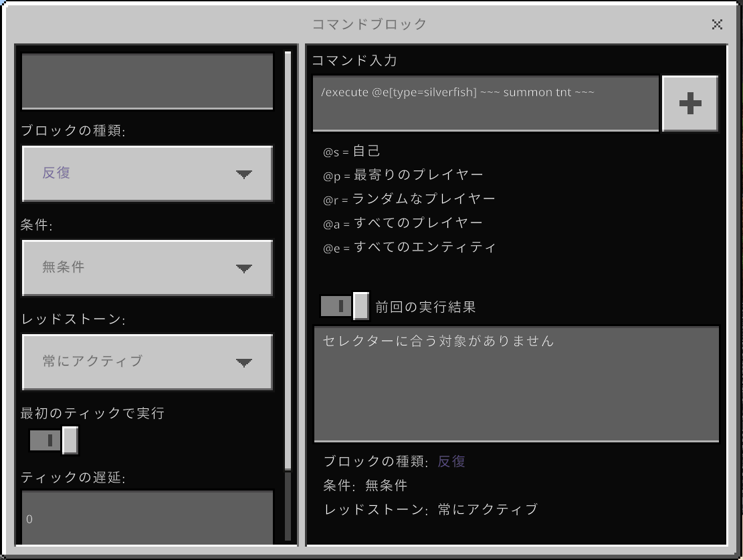
Task: Click the command input text field
Action: pyautogui.click(x=486, y=103)
